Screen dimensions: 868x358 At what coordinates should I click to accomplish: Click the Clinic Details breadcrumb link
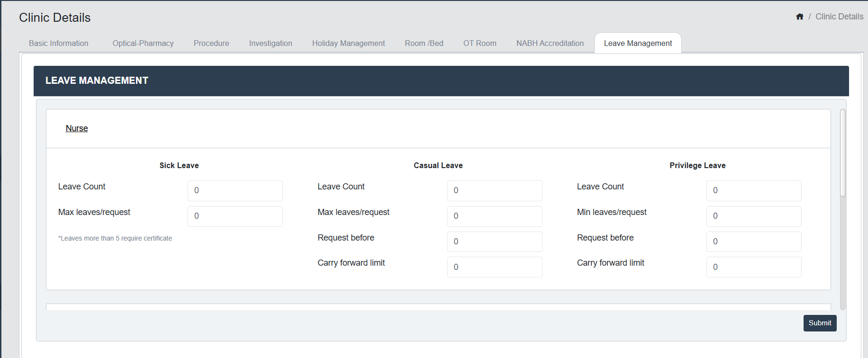(839, 17)
